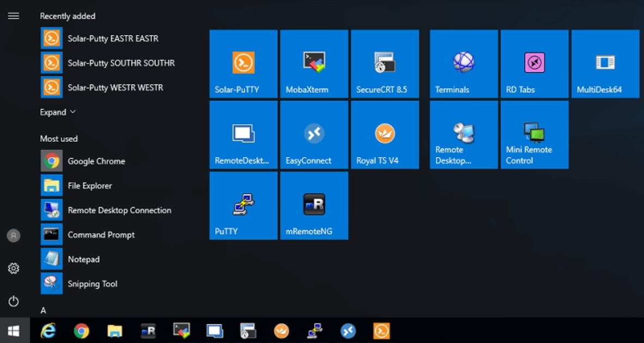The image size is (644, 343).
Task: Expand the Recently added list
Action: (58, 112)
